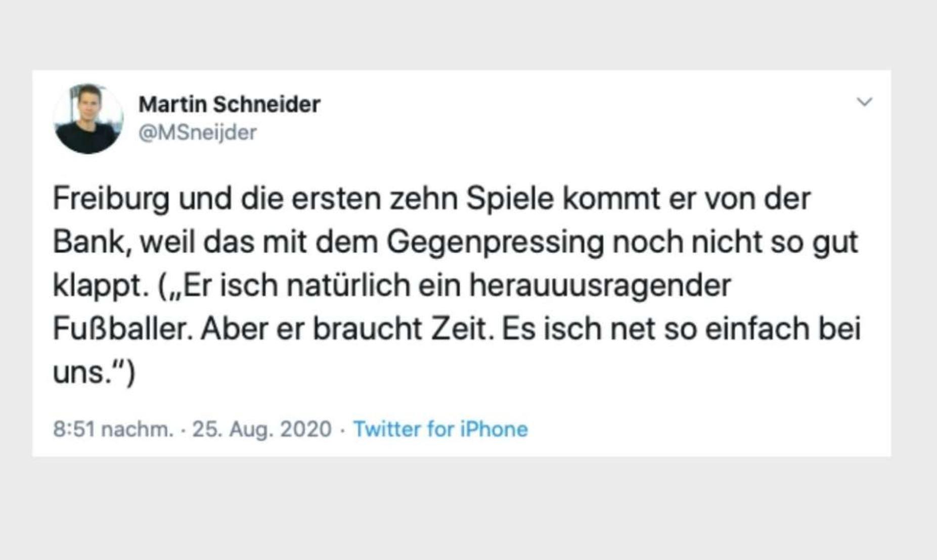Image resolution: width=937 pixels, height=560 pixels.
Task: Click the word Zeit in the tweet
Action: pos(462,330)
